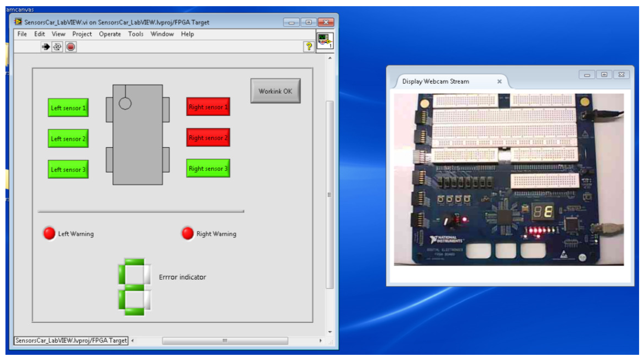Click the Run arrow toolbar icon
This screenshot has width=644, height=359.
[46, 47]
